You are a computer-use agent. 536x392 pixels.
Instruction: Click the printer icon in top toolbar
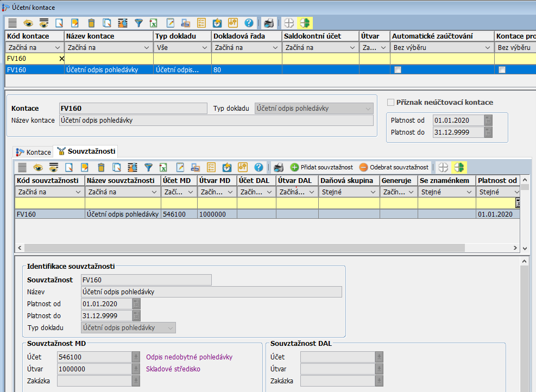point(268,23)
